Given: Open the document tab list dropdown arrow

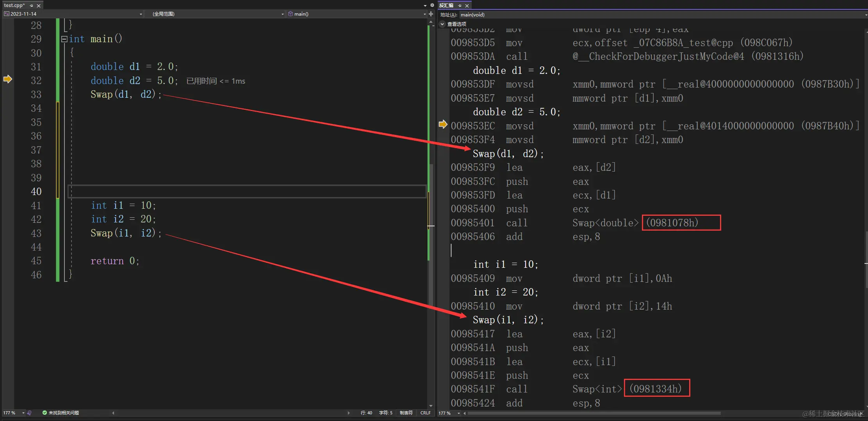Looking at the screenshot, I should (x=425, y=5).
